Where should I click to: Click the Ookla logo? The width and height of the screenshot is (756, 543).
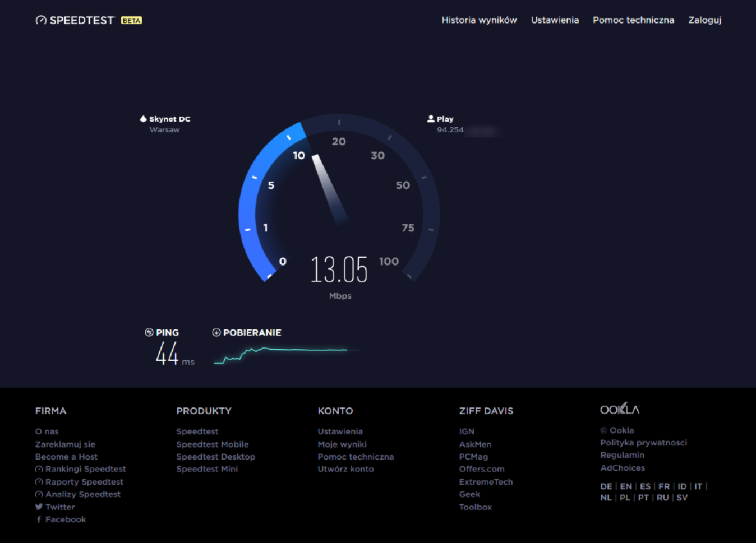click(619, 410)
